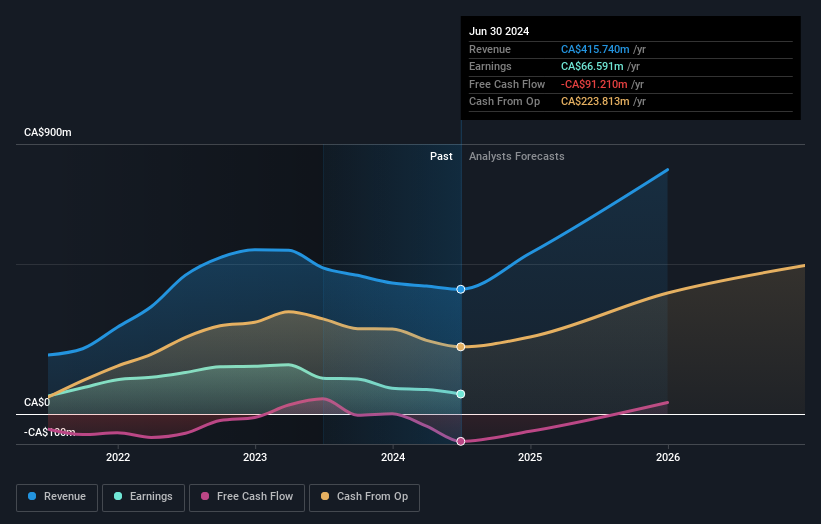Click the Jun 30 2024 tooltip date
The height and width of the screenshot is (524, 821).
coord(499,31)
